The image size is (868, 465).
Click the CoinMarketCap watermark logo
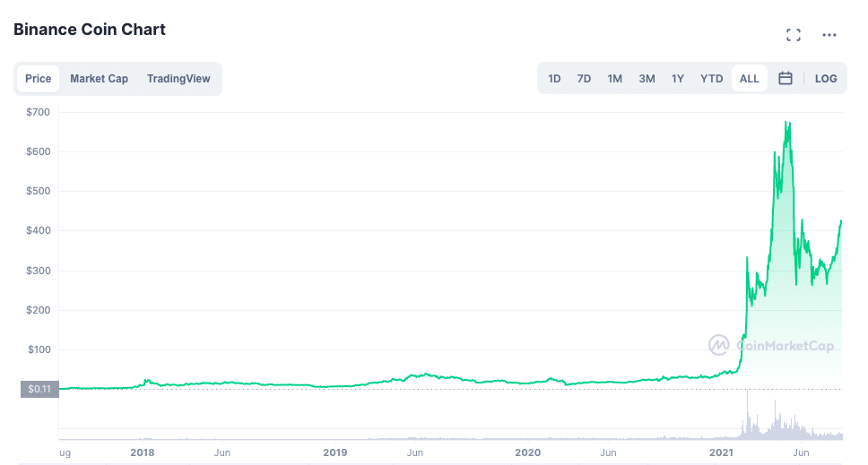[770, 346]
